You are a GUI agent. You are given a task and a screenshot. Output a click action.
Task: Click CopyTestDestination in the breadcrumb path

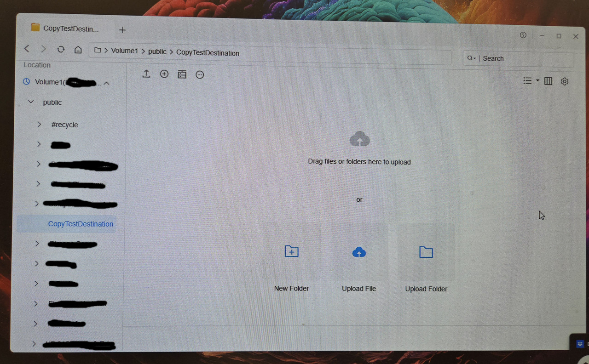208,53
